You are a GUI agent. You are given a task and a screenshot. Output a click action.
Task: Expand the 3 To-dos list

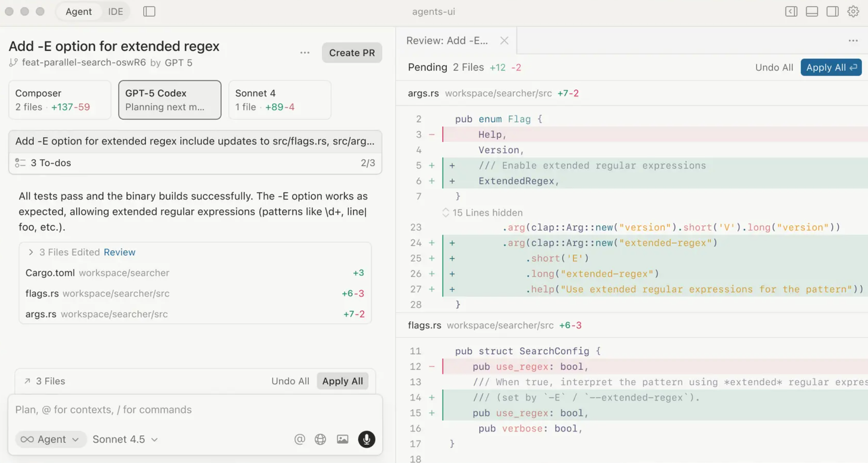click(51, 163)
